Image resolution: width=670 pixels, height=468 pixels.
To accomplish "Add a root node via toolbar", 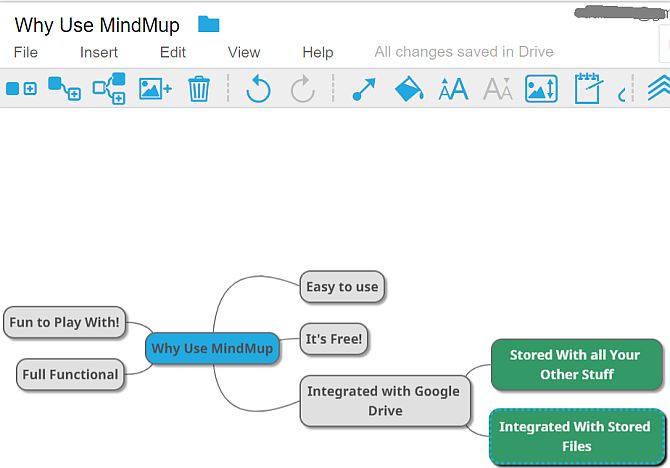I will [x=21, y=88].
